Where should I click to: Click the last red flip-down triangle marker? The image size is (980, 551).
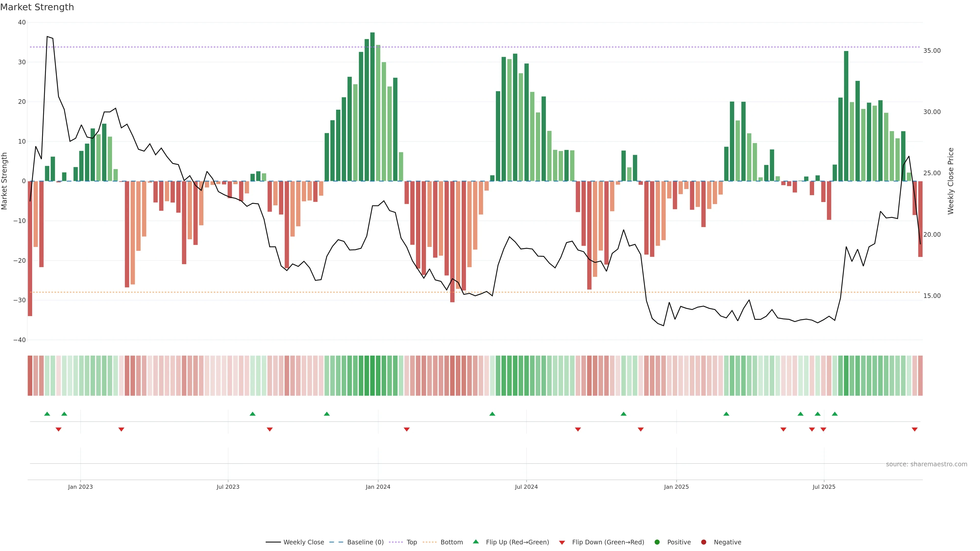tap(915, 429)
